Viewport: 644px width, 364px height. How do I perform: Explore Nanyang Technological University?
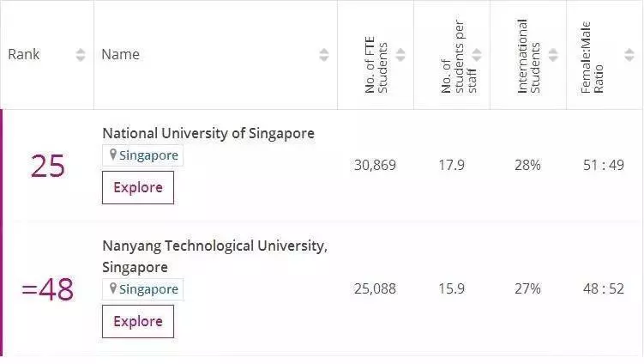point(138,322)
